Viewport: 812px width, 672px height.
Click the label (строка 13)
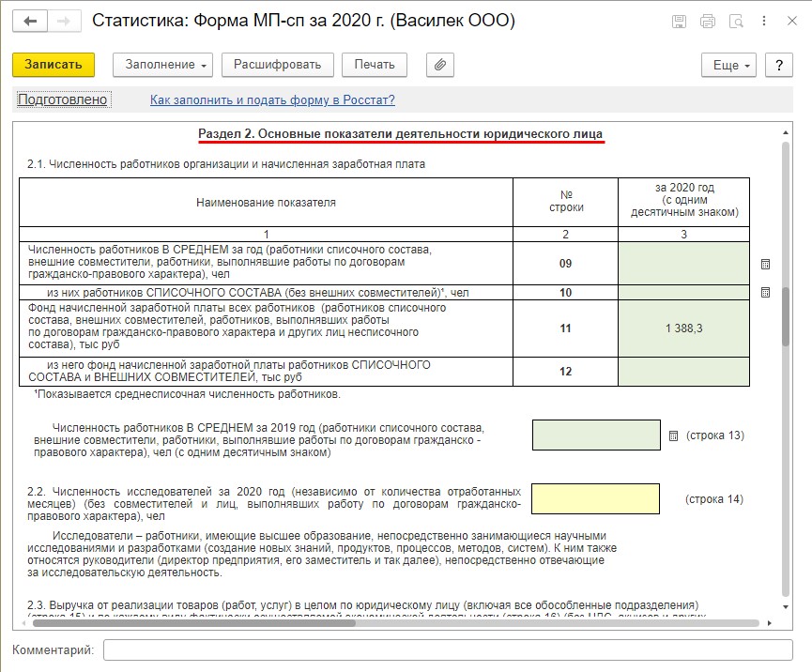click(x=715, y=435)
